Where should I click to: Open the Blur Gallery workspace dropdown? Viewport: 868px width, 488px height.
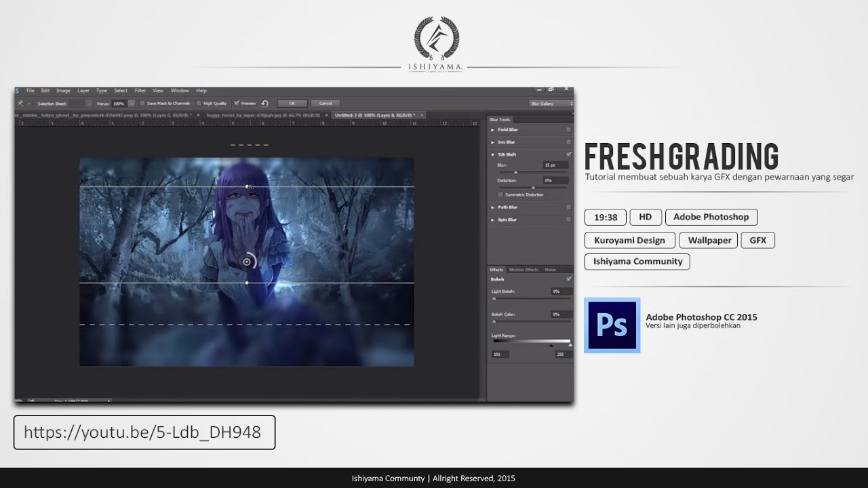pos(551,104)
